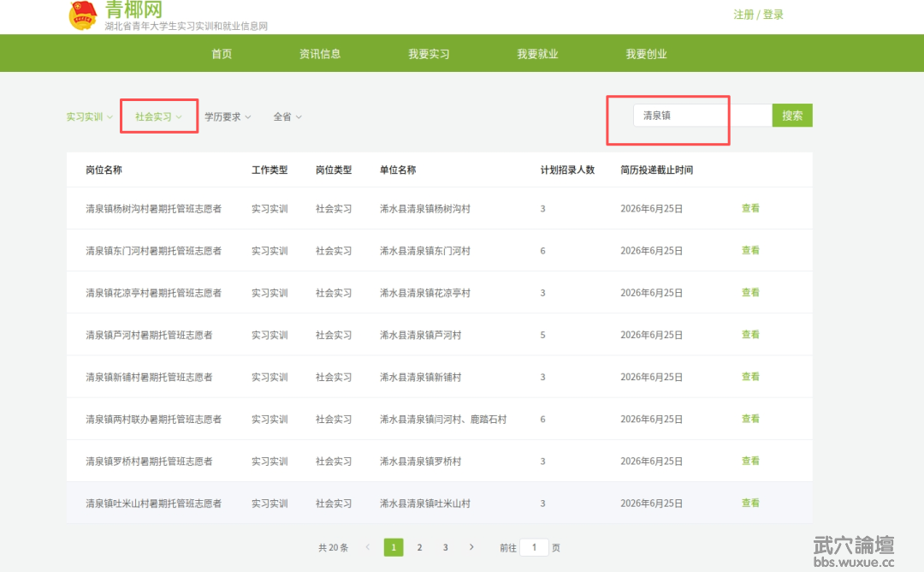Click unit name 浠水县清泉镇东门河村
Screen dimensions: 924x572
coord(425,251)
